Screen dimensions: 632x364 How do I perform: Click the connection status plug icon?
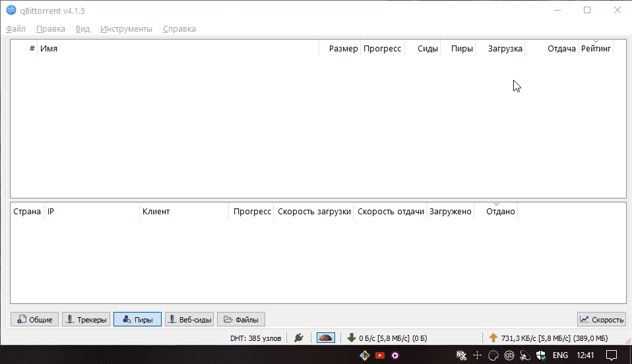(298, 338)
